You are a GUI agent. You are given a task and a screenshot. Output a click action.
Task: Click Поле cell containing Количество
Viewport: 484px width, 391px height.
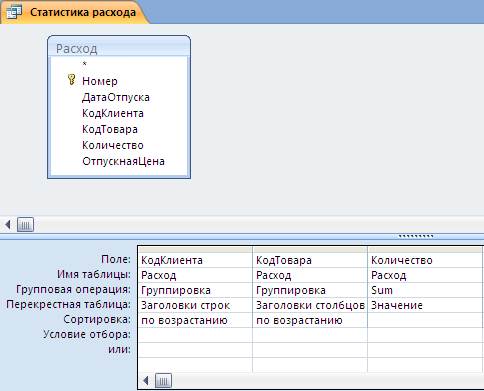pyautogui.click(x=425, y=260)
